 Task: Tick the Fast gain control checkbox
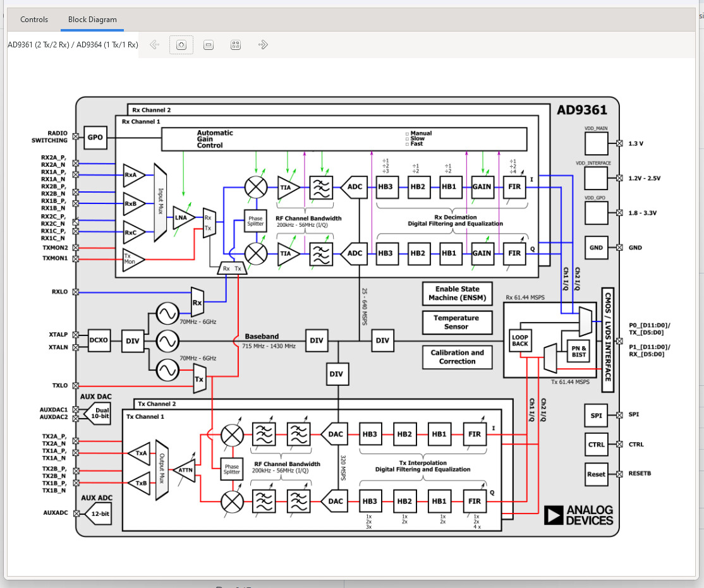(x=408, y=144)
